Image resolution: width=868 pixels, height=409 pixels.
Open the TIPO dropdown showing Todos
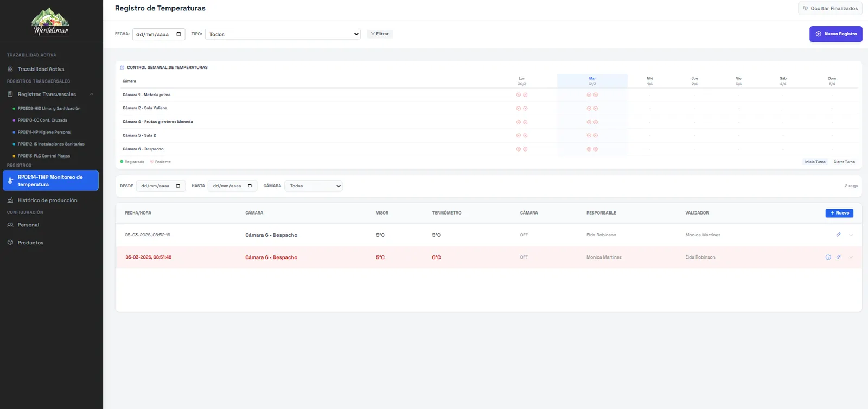[x=283, y=34]
